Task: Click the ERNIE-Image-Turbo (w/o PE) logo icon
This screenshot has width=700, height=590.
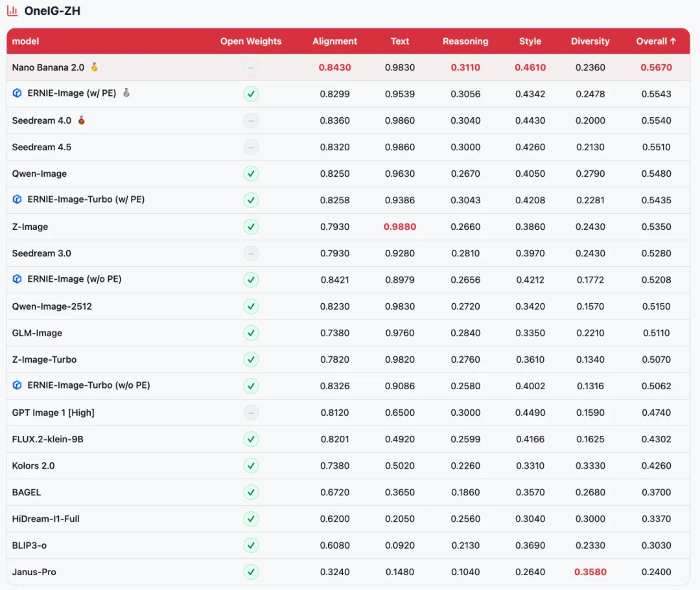Action: point(17,385)
